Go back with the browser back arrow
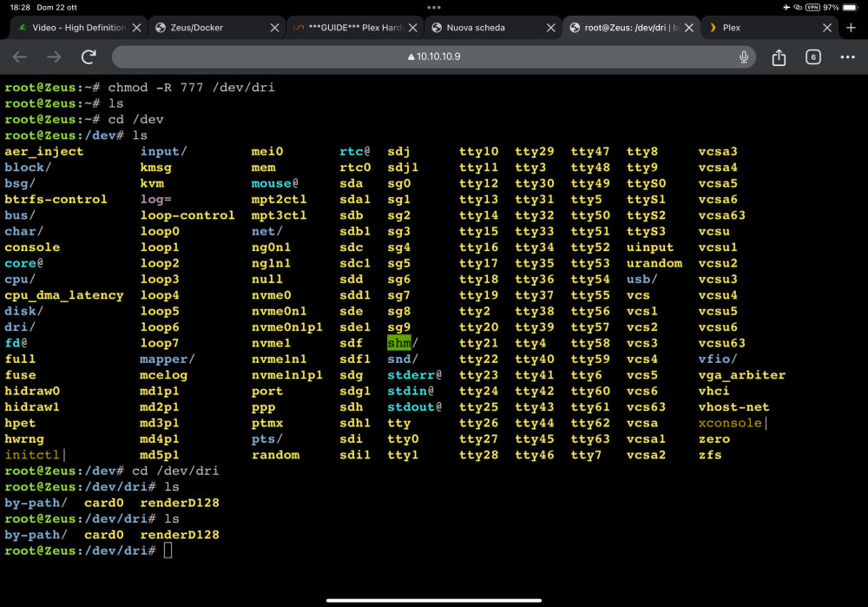 [x=20, y=56]
